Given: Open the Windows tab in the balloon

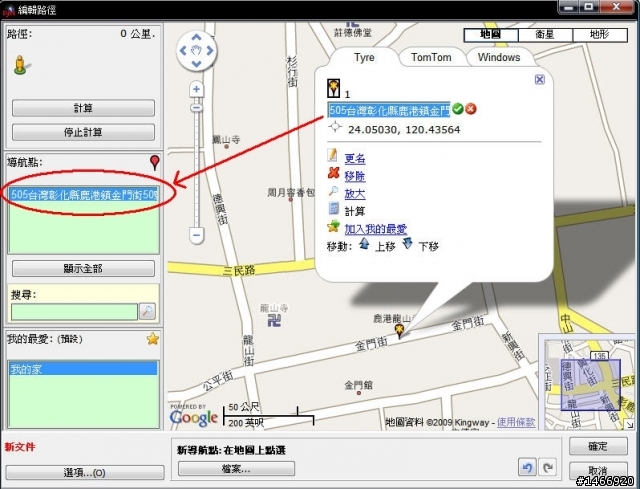Looking at the screenshot, I should point(499,57).
